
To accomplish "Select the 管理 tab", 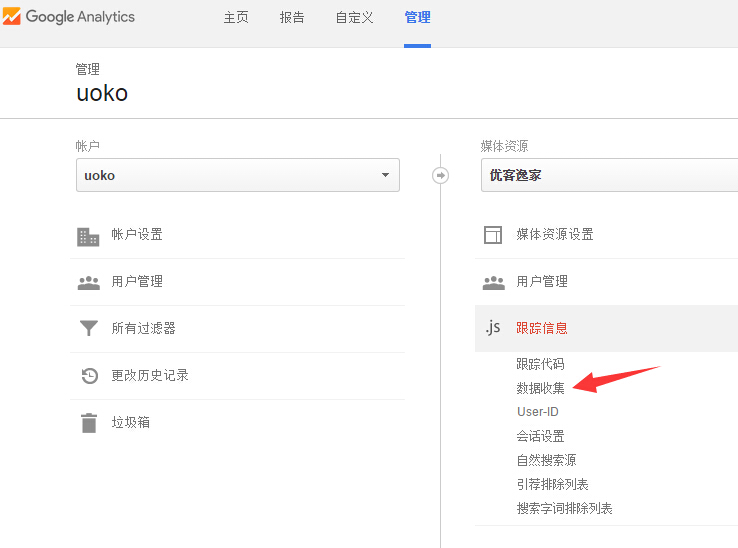I will pyautogui.click(x=417, y=18).
